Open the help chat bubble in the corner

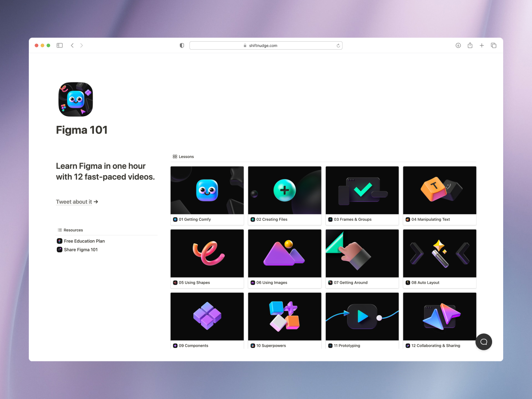coord(484,342)
